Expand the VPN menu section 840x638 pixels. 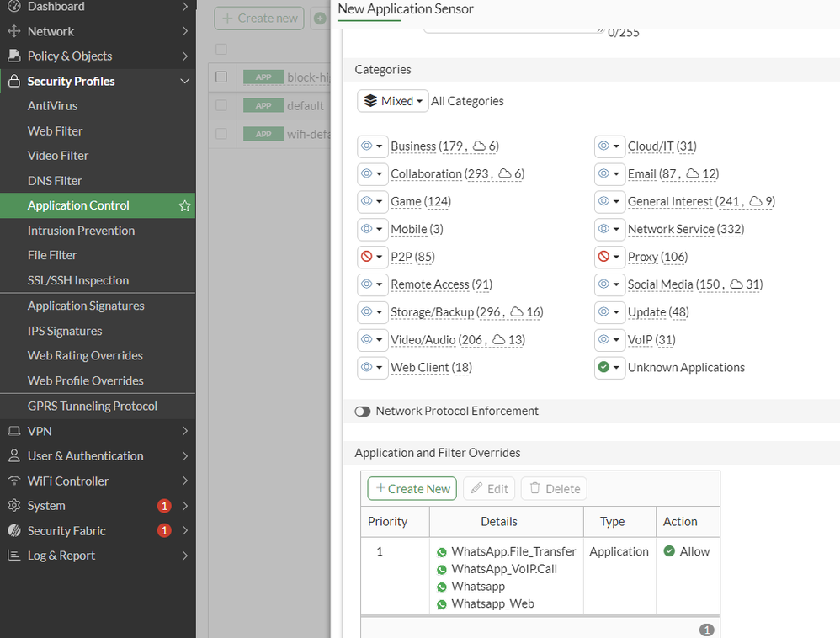pos(98,431)
